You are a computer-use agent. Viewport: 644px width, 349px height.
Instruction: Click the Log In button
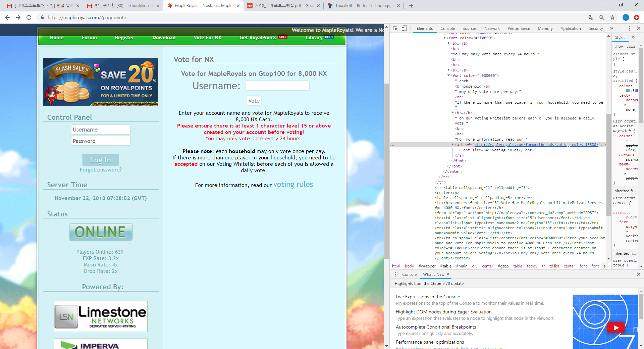pyautogui.click(x=101, y=160)
